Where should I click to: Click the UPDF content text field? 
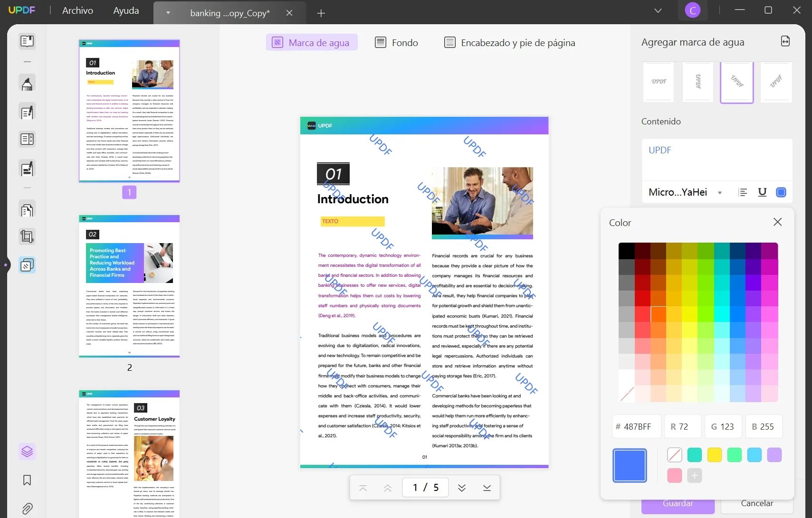pyautogui.click(x=717, y=160)
